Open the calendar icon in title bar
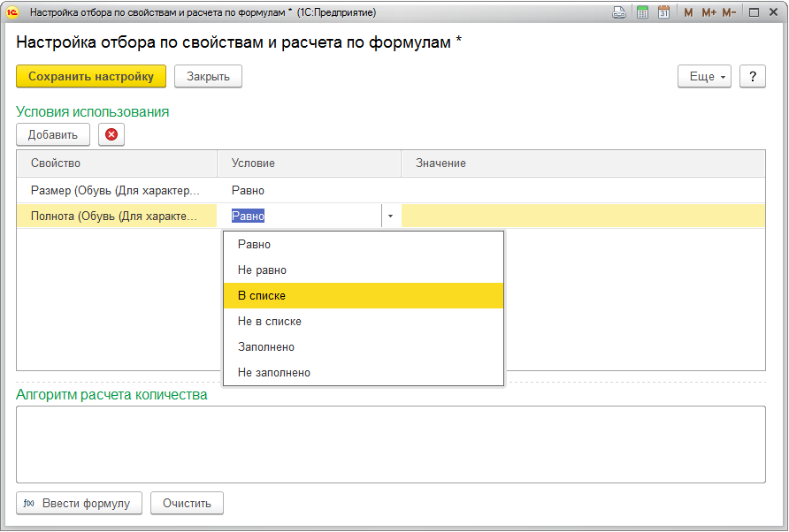This screenshot has width=789, height=532. (x=663, y=12)
